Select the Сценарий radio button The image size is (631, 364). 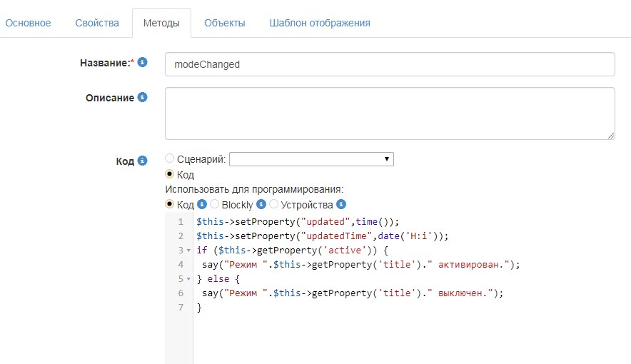click(x=169, y=158)
